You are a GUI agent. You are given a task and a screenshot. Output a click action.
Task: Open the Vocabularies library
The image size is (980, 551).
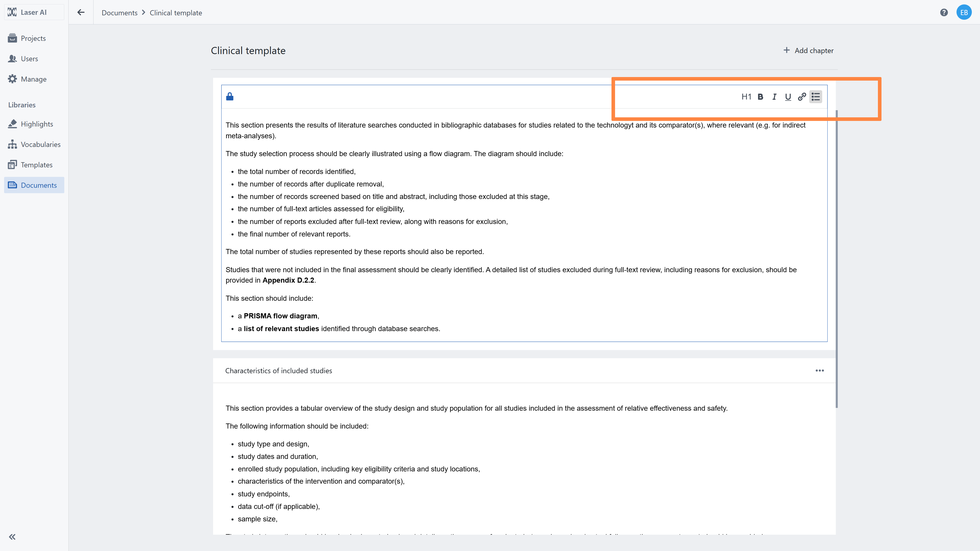point(40,144)
